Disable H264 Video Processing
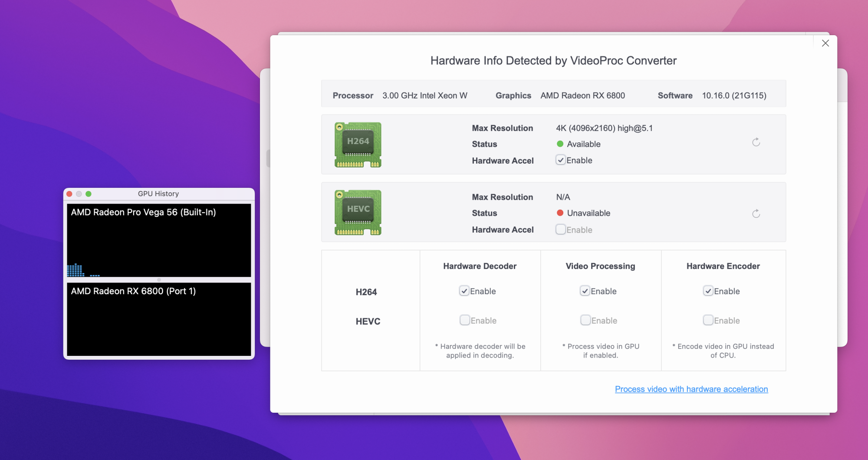The width and height of the screenshot is (868, 460). pyautogui.click(x=585, y=291)
